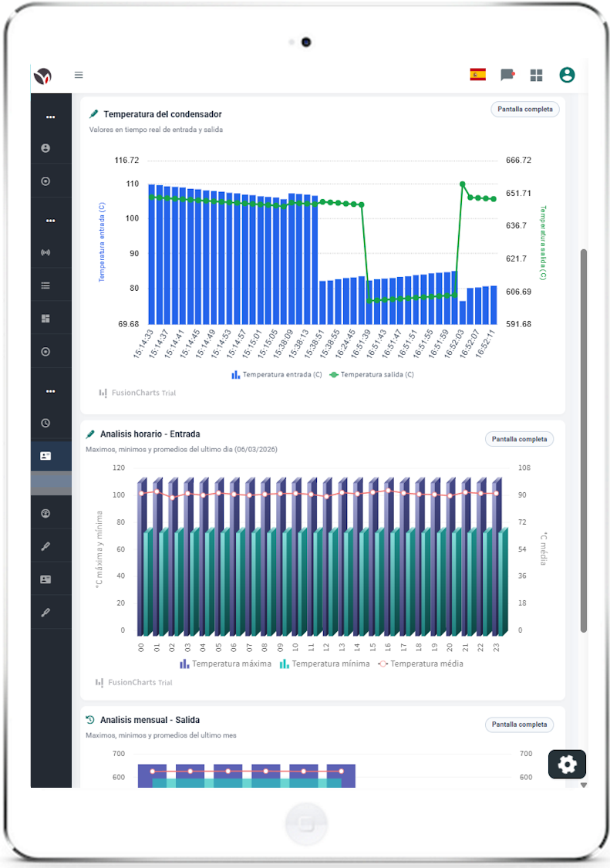
Task: Open the floating settings gear button
Action: (567, 765)
